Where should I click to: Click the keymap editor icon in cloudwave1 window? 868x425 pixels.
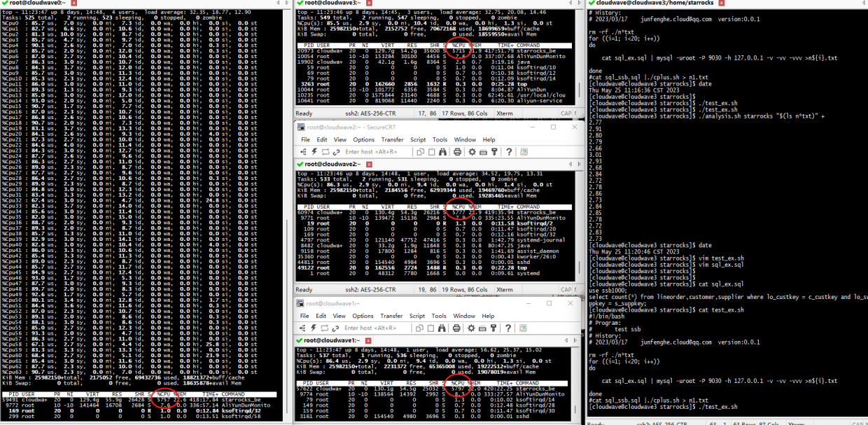[482, 328]
